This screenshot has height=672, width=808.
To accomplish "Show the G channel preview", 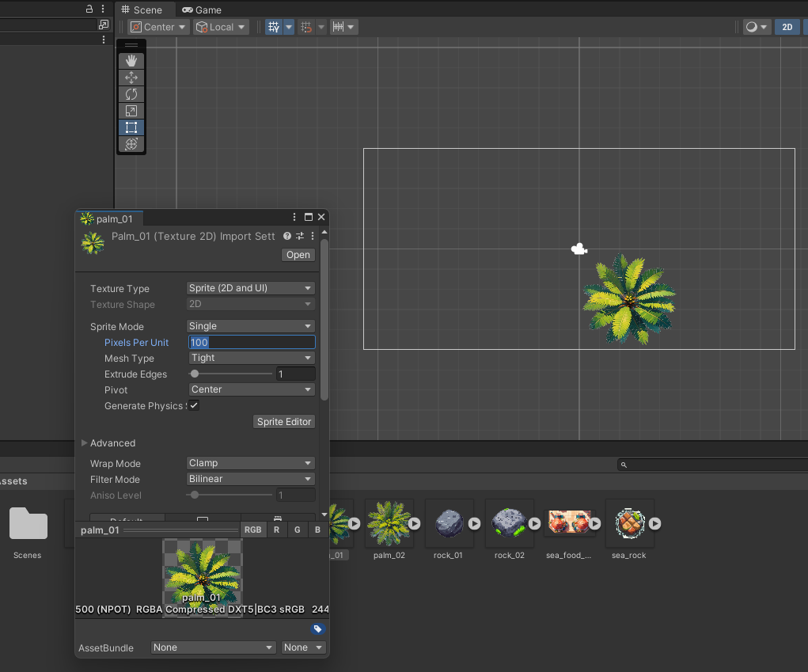I will pos(298,530).
